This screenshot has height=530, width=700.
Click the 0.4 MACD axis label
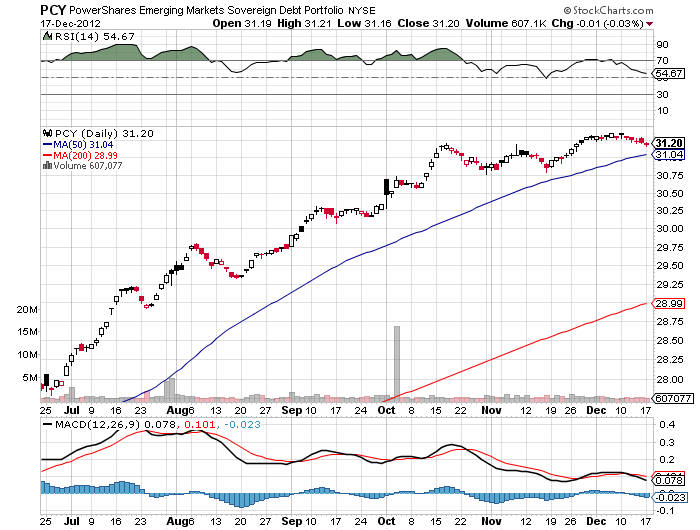click(667, 425)
